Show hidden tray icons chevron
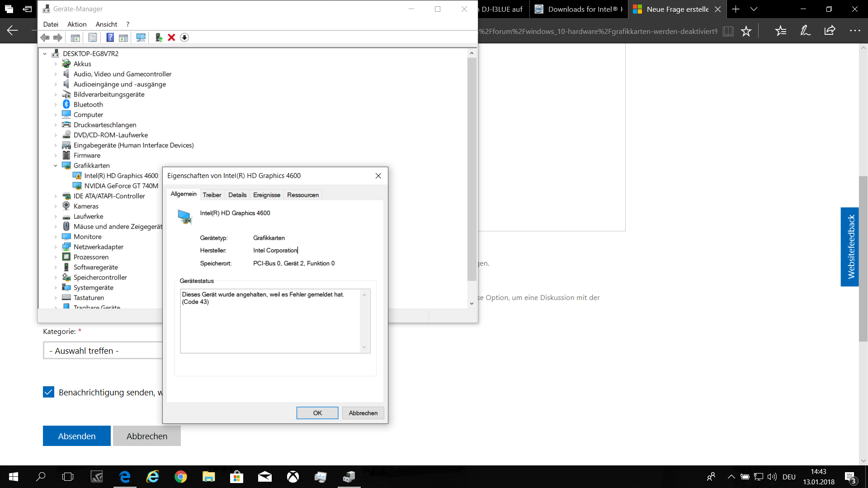Image resolution: width=868 pixels, height=488 pixels. [x=731, y=477]
